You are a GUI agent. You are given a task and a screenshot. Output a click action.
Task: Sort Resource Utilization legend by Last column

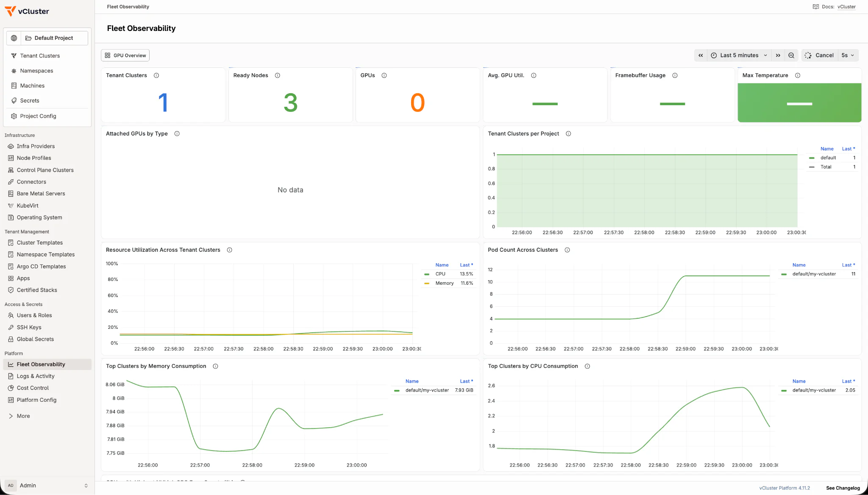click(466, 265)
